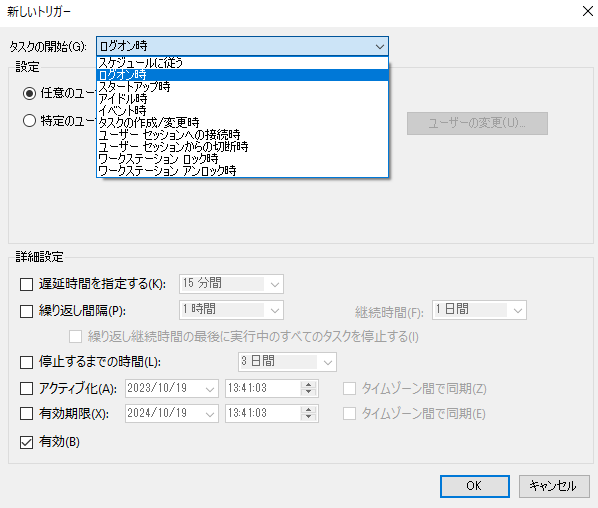Uncheck the 有効 checkbox
The height and width of the screenshot is (508, 598).
click(x=26, y=442)
